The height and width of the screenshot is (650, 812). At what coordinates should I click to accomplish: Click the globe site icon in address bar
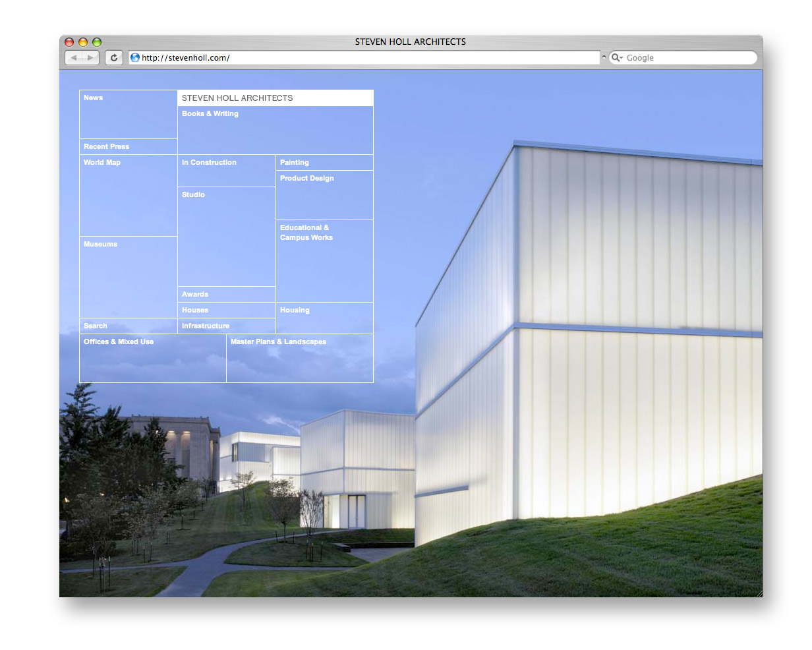point(135,58)
